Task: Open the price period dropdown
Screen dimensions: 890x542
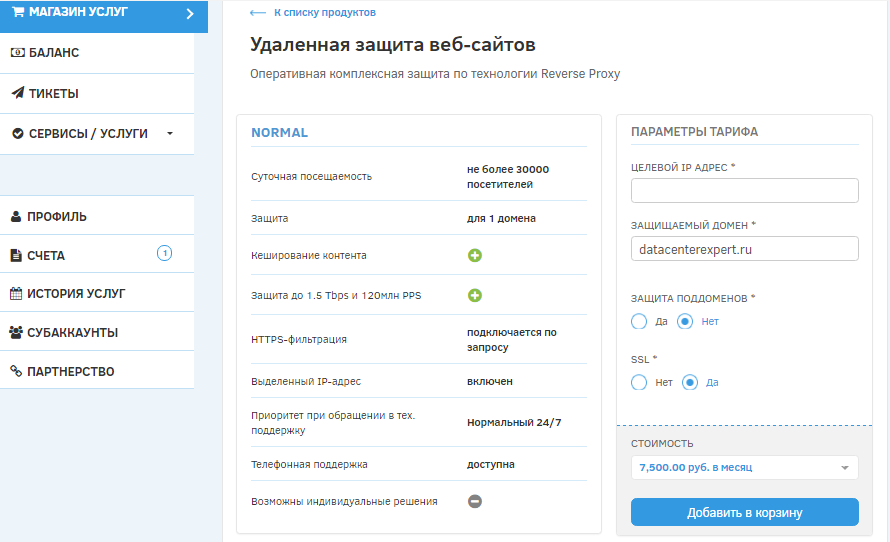Action: pyautogui.click(x=744, y=467)
